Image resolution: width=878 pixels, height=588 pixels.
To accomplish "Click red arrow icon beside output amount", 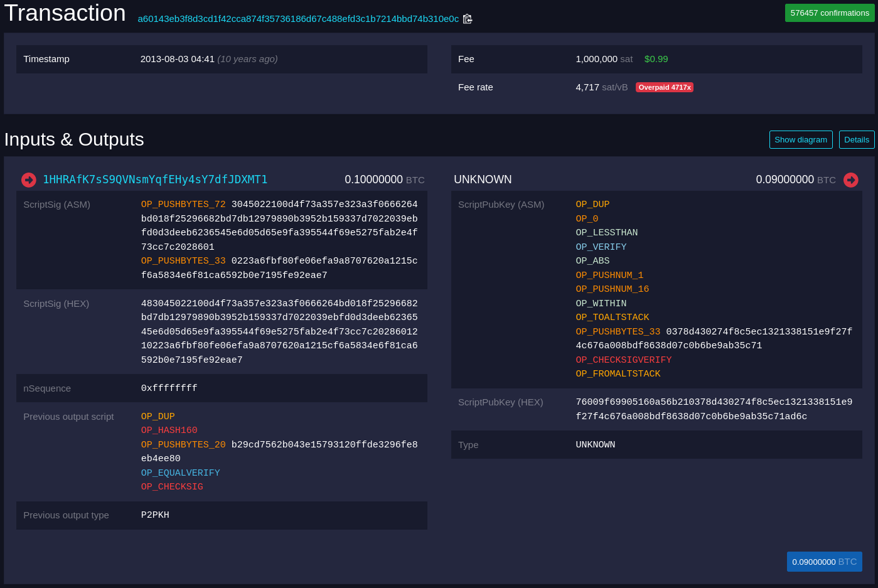I will pyautogui.click(x=850, y=180).
